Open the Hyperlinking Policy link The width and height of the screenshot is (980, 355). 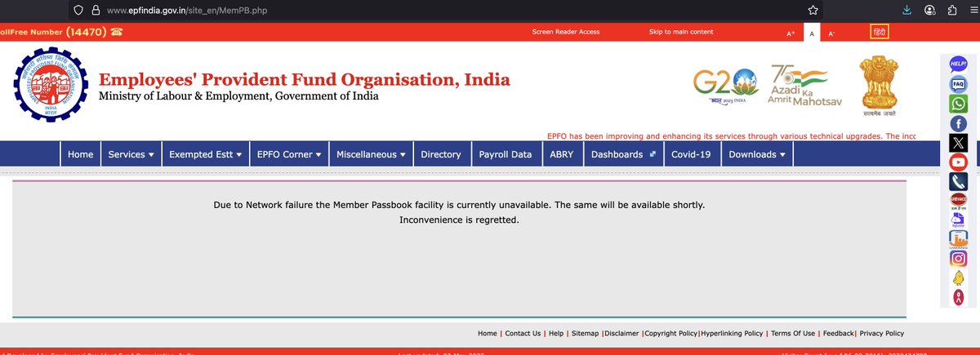(732, 333)
